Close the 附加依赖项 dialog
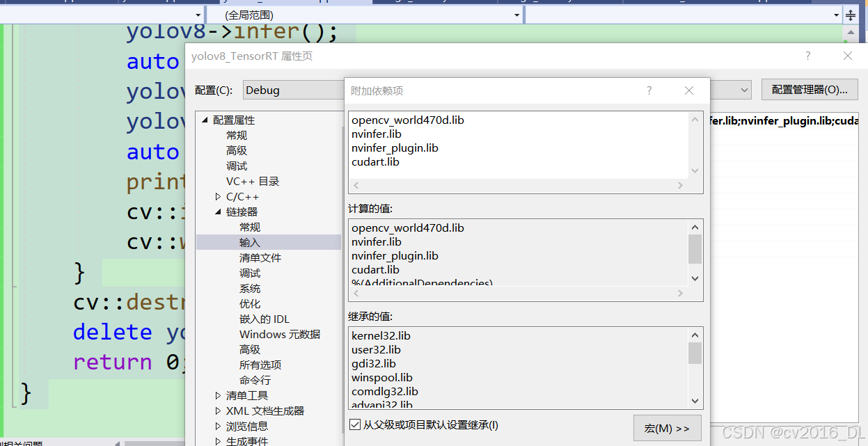This screenshot has width=868, height=446. point(688,90)
